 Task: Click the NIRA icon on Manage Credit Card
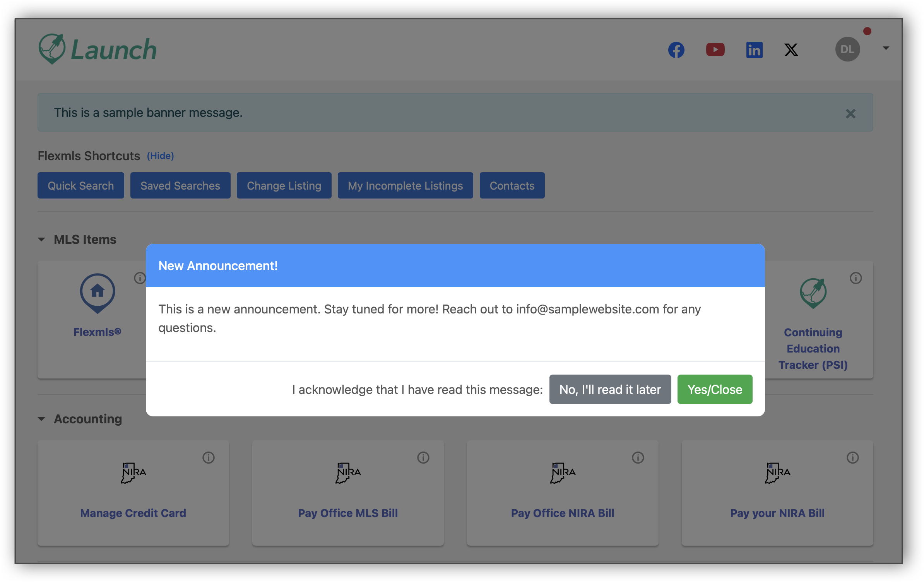tap(133, 472)
